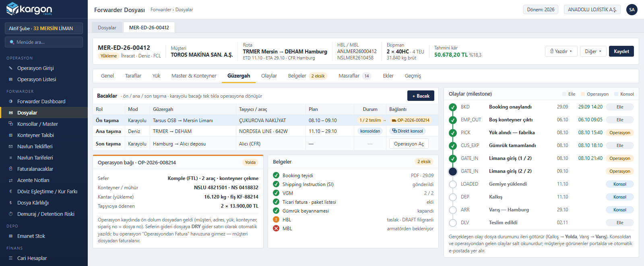Open Operasyon Girişi sidebar icon

(x=11, y=68)
